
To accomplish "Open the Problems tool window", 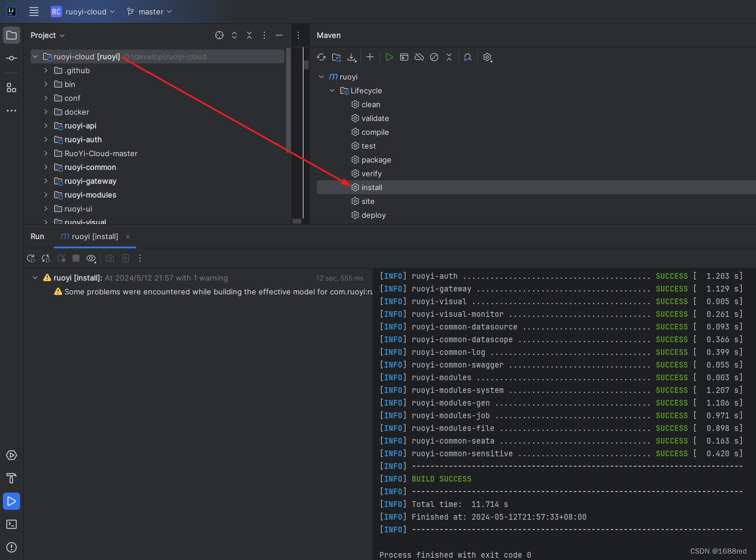I will click(x=12, y=547).
